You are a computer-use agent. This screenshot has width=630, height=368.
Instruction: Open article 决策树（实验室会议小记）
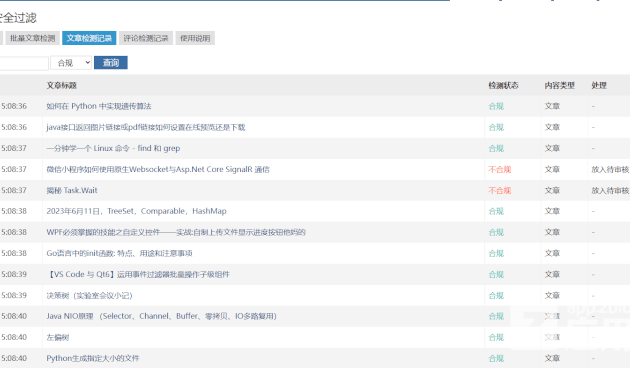pos(89,295)
